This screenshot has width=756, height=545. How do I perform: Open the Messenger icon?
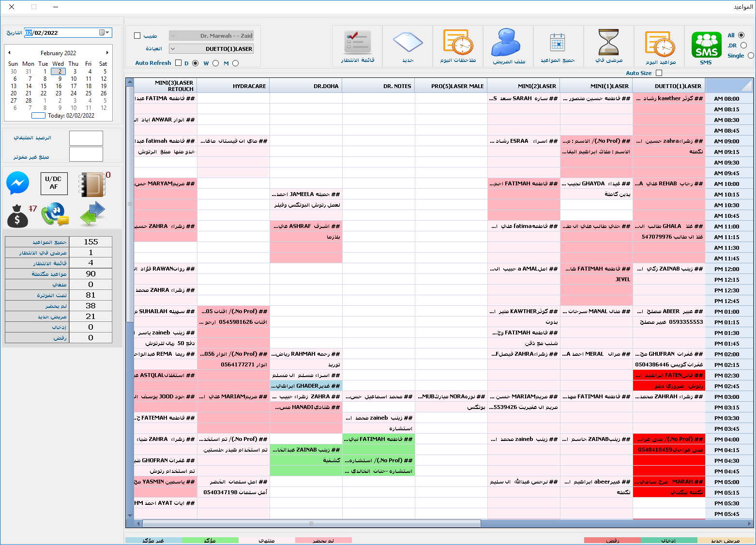[x=18, y=183]
